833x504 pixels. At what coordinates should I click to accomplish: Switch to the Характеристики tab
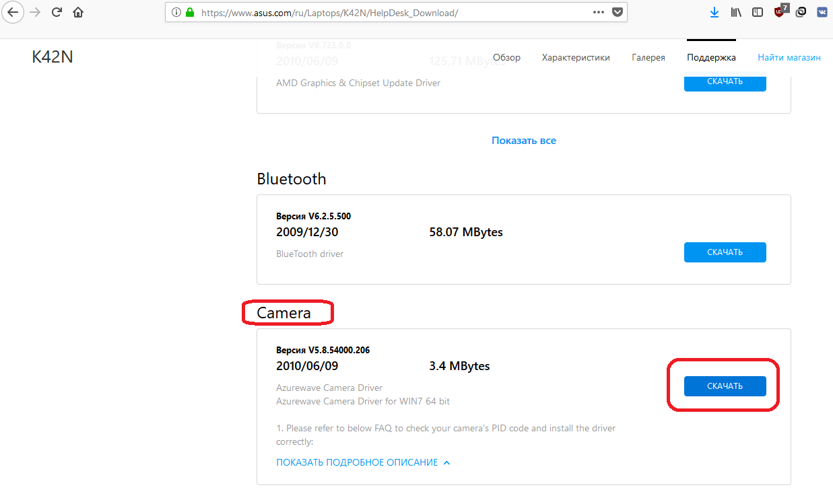[x=576, y=57]
